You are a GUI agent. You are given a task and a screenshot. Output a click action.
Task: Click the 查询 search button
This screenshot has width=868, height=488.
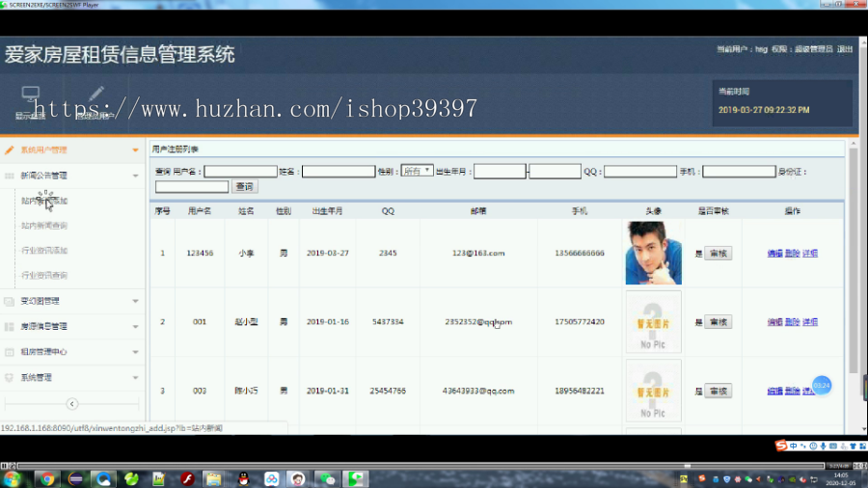[245, 186]
